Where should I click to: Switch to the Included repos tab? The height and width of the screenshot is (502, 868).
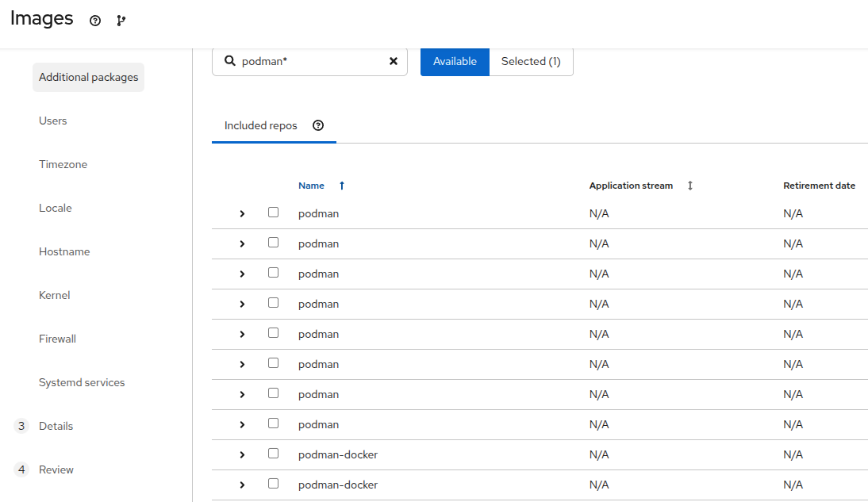261,125
